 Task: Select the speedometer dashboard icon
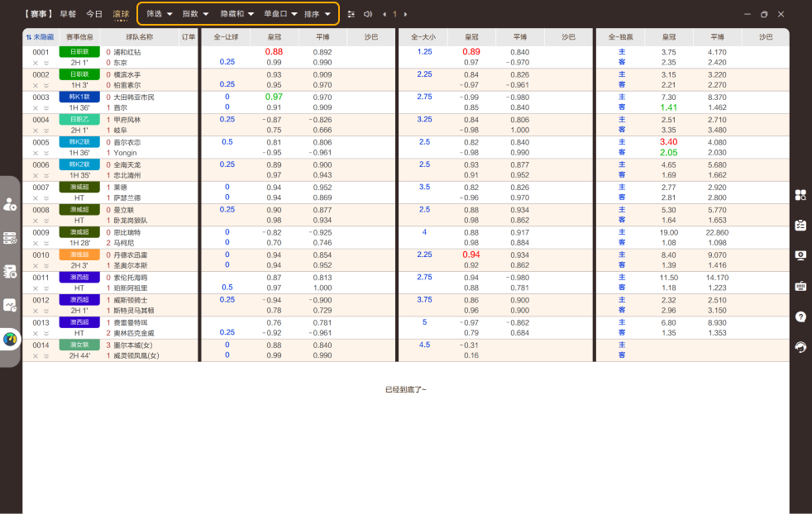(10, 340)
